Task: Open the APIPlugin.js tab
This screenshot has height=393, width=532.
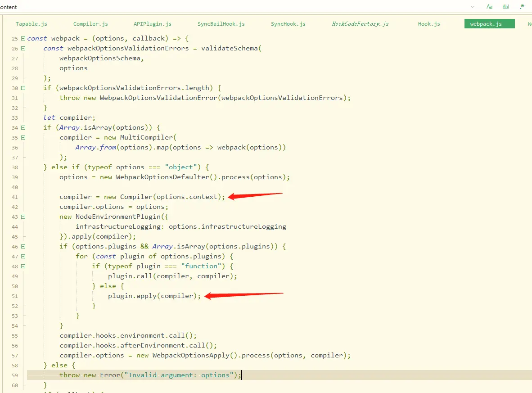Action: 152,24
